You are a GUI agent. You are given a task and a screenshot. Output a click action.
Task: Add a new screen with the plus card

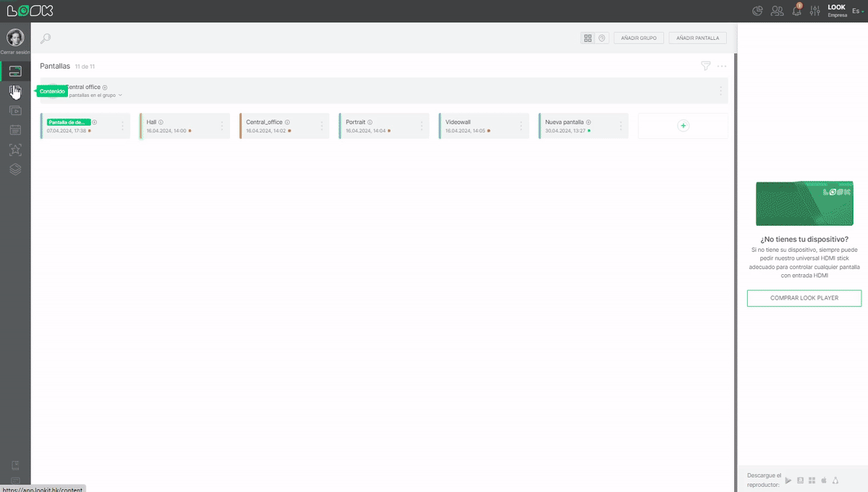tap(683, 126)
